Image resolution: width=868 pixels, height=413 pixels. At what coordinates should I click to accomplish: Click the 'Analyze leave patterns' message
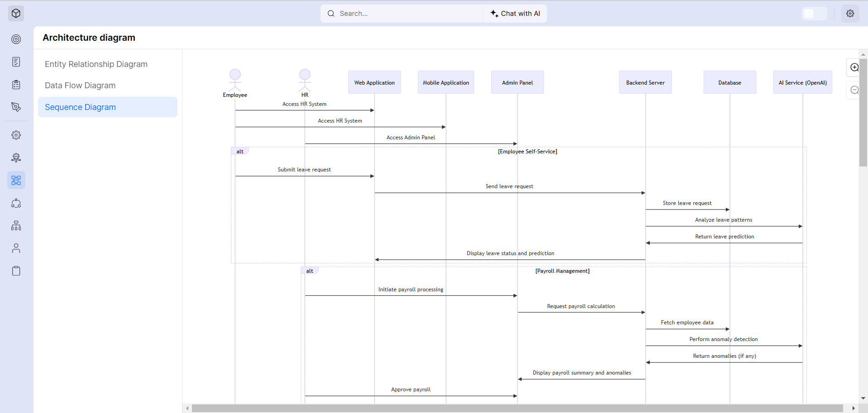pyautogui.click(x=724, y=220)
